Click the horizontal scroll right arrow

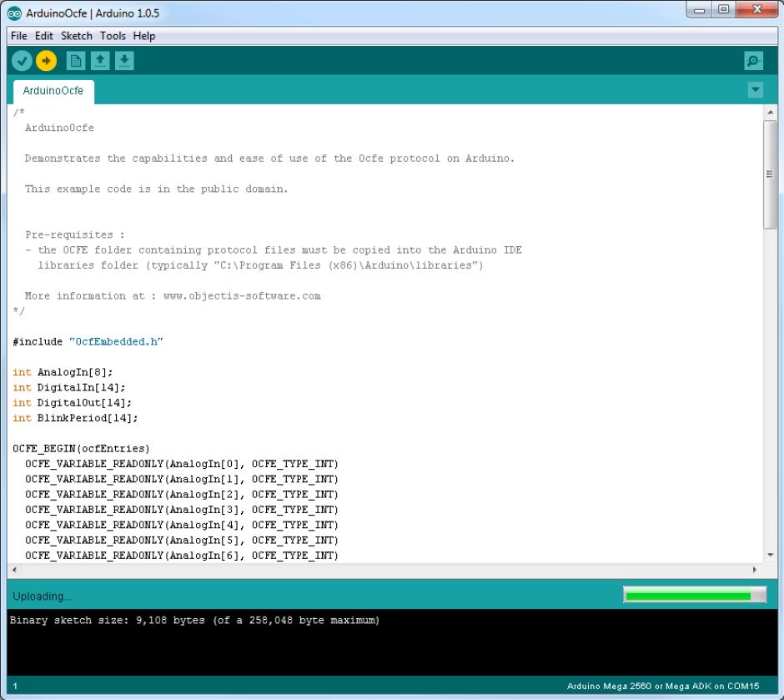pyautogui.click(x=755, y=570)
